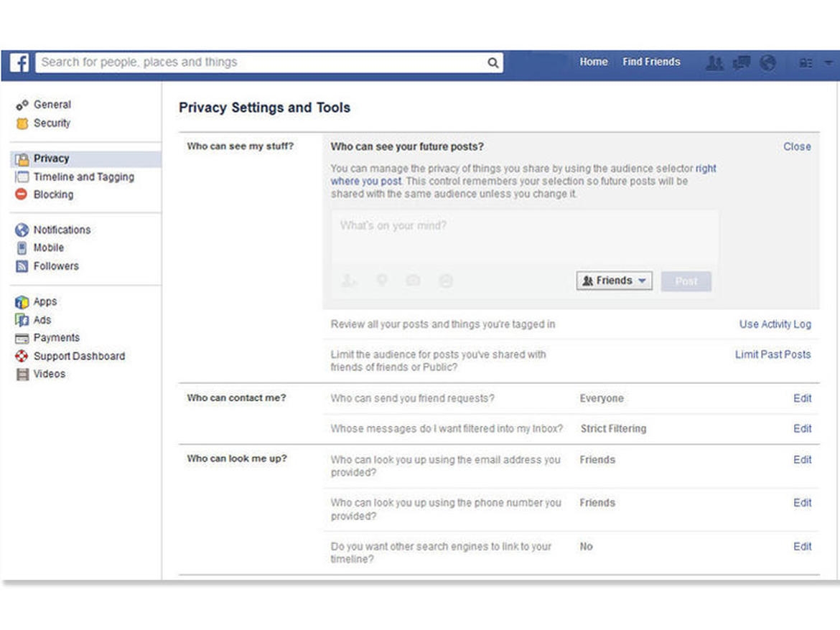The height and width of the screenshot is (630, 840).
Task: Expand the account menu arrow in top bar
Action: [x=829, y=63]
